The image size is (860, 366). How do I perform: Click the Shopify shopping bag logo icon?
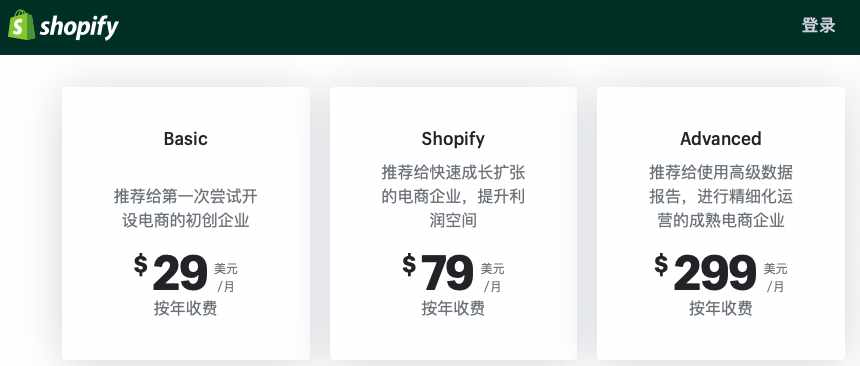coord(21,25)
